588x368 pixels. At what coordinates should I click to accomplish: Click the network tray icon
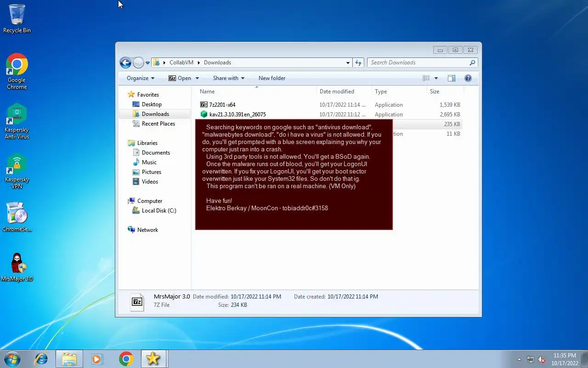(x=531, y=359)
